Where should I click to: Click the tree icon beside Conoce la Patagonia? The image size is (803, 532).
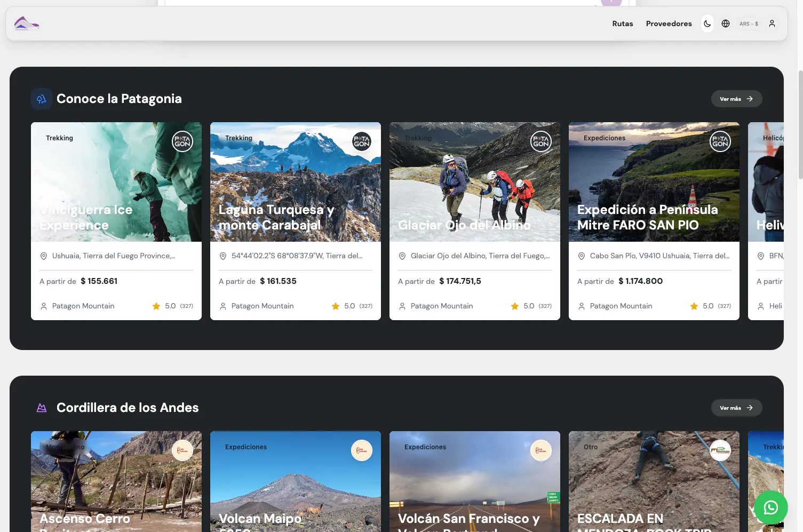point(42,99)
